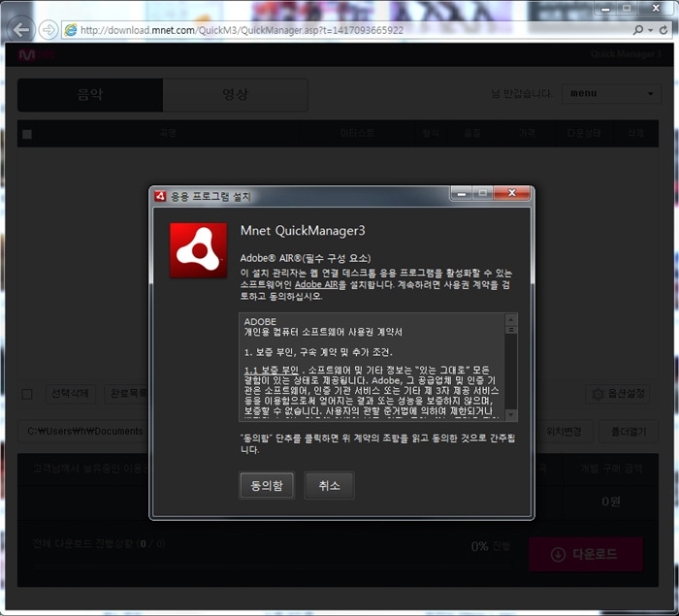Open the menu dropdown
This screenshot has height=616, width=679.
click(611, 93)
